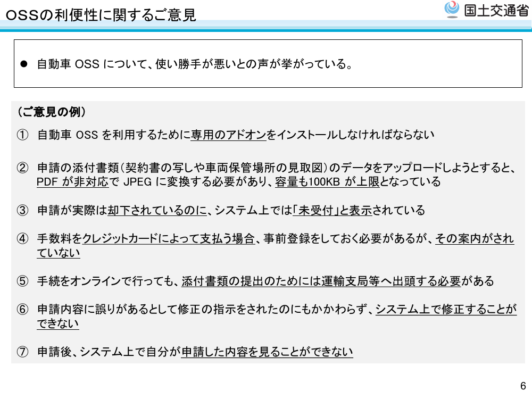Click the bullet dot before 自動車 OSS について
The image size is (532, 399).
[23, 64]
